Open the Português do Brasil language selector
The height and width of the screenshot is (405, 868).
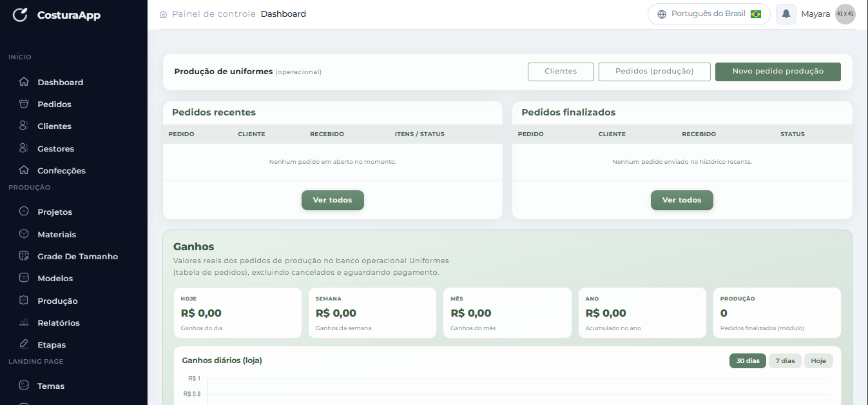(709, 14)
